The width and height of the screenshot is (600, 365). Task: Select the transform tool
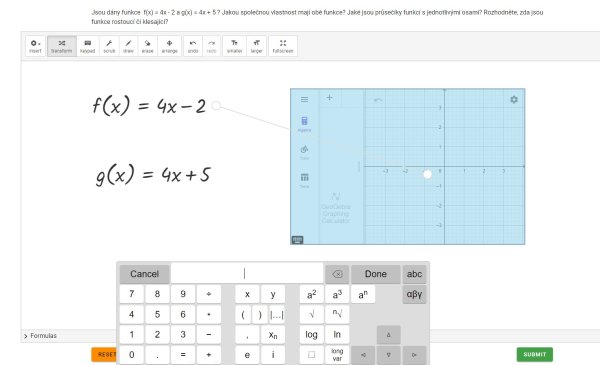[62, 46]
